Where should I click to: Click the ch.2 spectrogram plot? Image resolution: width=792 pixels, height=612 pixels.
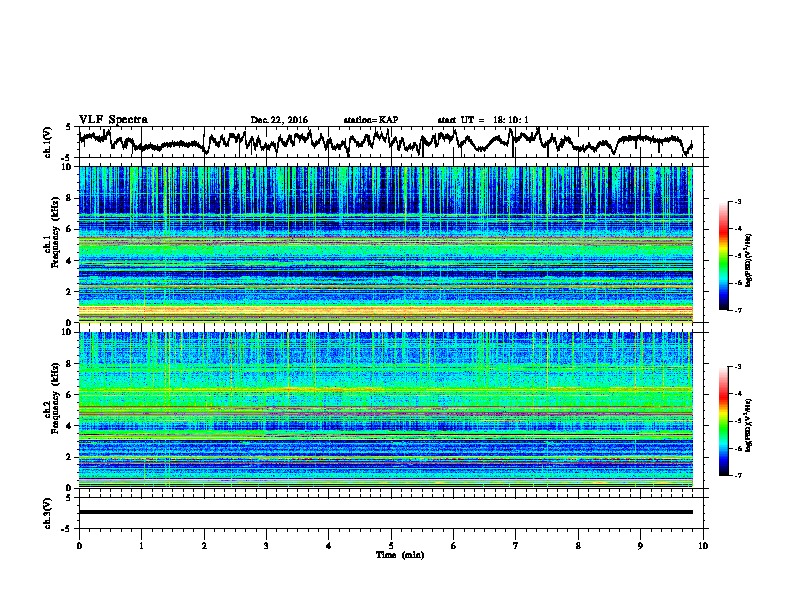pos(385,410)
